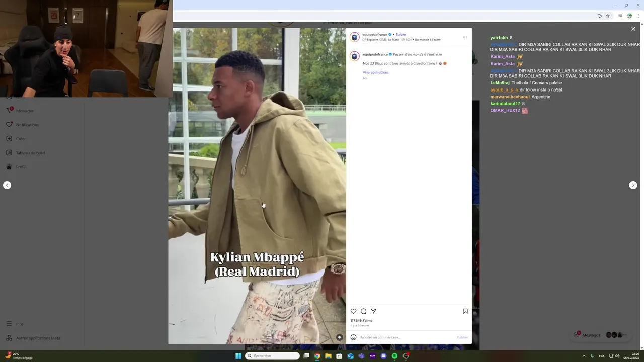Open the floating Messages widget at bottom right
Image resolution: width=644 pixels, height=362 pixels.
[600, 335]
